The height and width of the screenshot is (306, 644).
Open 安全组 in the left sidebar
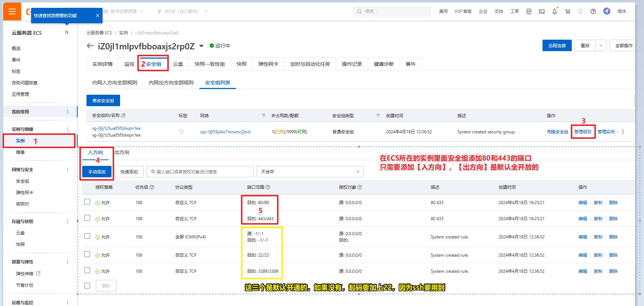[23, 181]
